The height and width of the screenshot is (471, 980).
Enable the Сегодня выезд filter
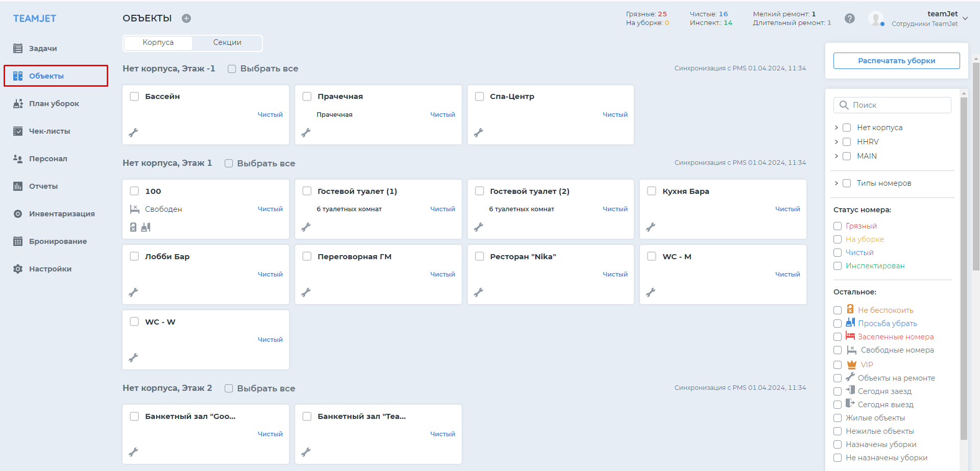pyautogui.click(x=838, y=405)
